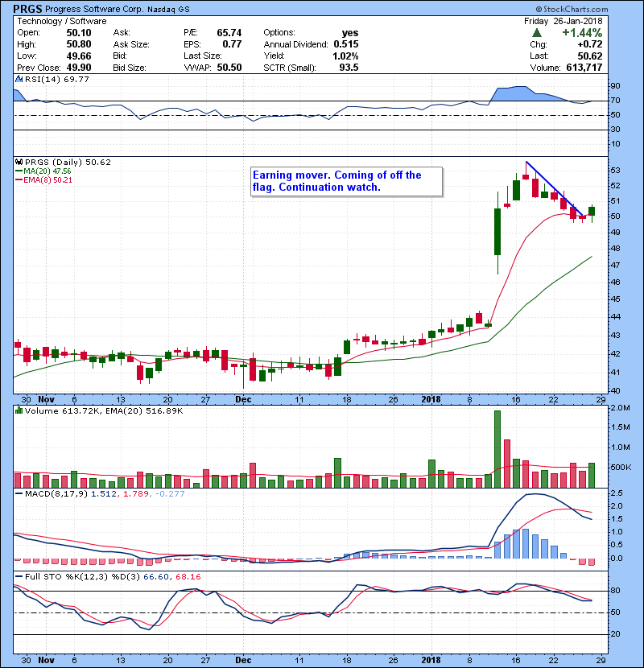Click the Nasdaq GS exchange label

[169, 10]
